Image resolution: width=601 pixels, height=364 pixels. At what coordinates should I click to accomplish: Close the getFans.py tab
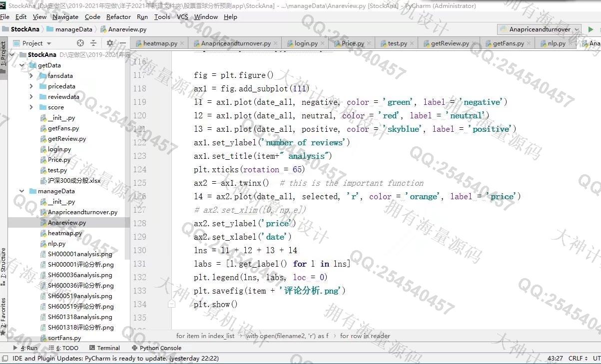tap(529, 43)
